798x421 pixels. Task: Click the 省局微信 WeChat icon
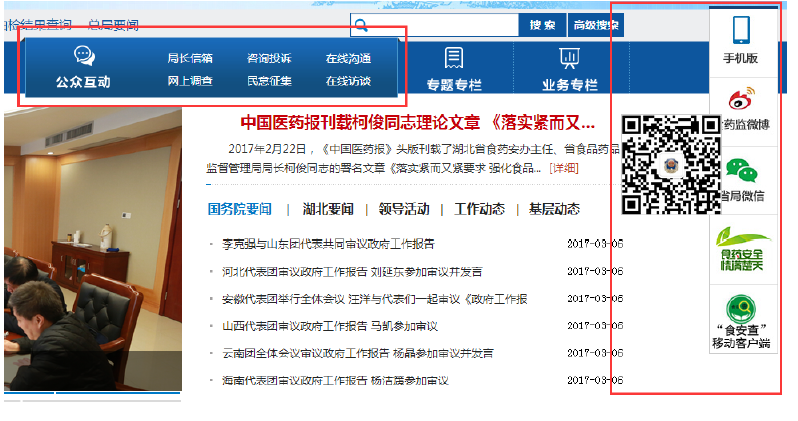tap(741, 169)
